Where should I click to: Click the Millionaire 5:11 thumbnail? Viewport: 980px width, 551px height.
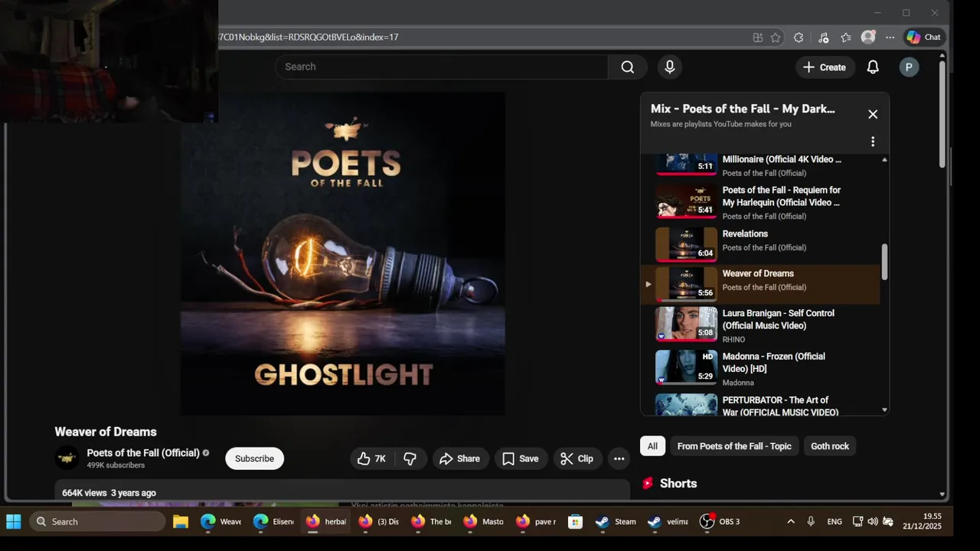coord(686,164)
